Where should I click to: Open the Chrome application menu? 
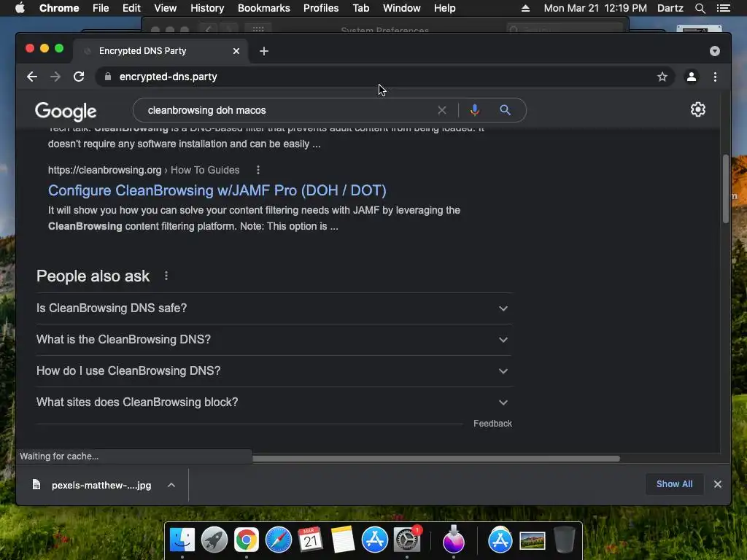(59, 8)
